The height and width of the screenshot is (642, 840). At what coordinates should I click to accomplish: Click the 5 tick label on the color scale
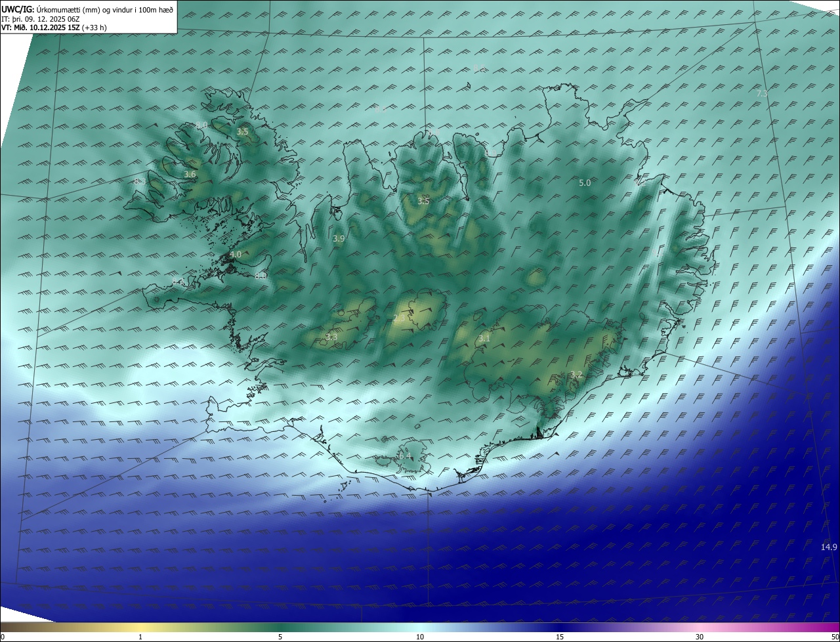(x=280, y=637)
